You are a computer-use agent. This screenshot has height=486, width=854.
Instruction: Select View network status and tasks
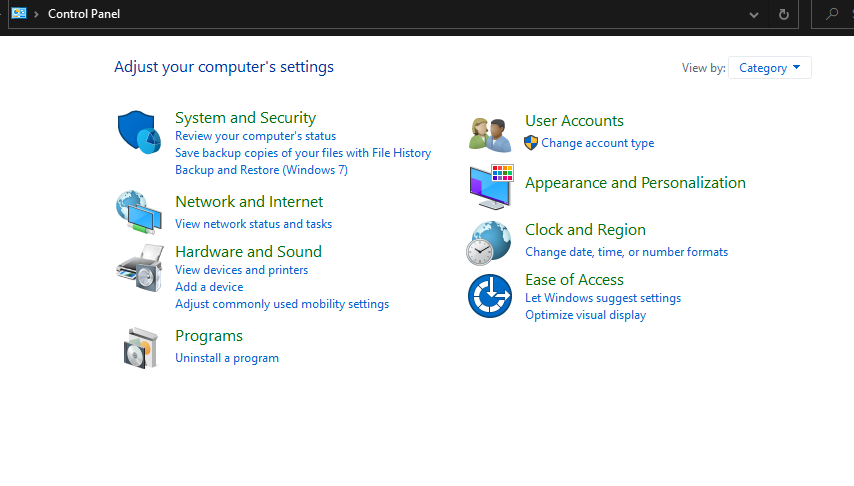click(x=253, y=223)
